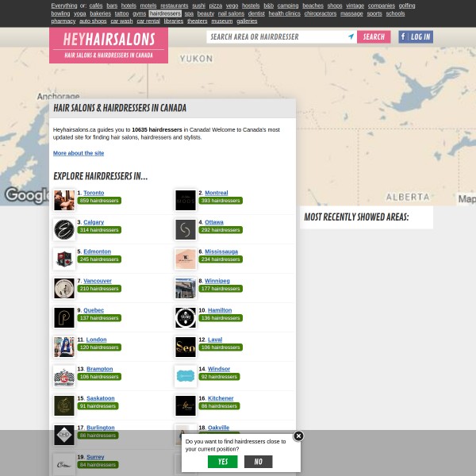The width and height of the screenshot is (476, 476).
Task: Open Laval Sen logo thumbnail
Action: [186, 347]
